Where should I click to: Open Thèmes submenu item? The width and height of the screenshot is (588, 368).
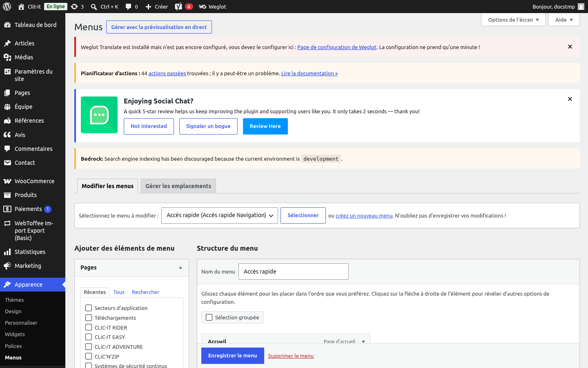pyautogui.click(x=14, y=300)
